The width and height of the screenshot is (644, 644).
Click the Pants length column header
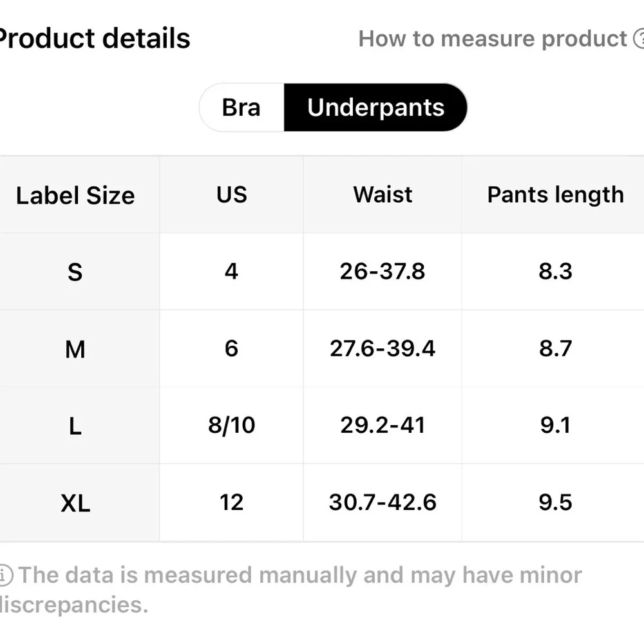coord(555,194)
